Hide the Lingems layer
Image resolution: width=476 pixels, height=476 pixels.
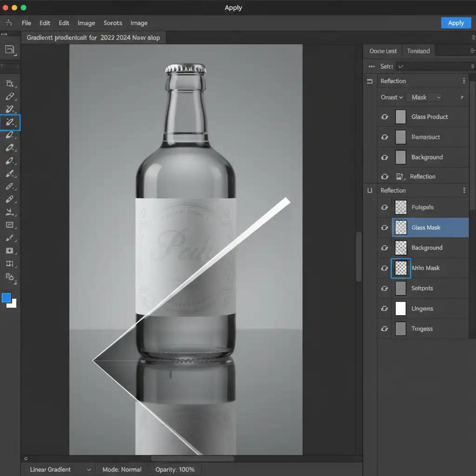384,309
